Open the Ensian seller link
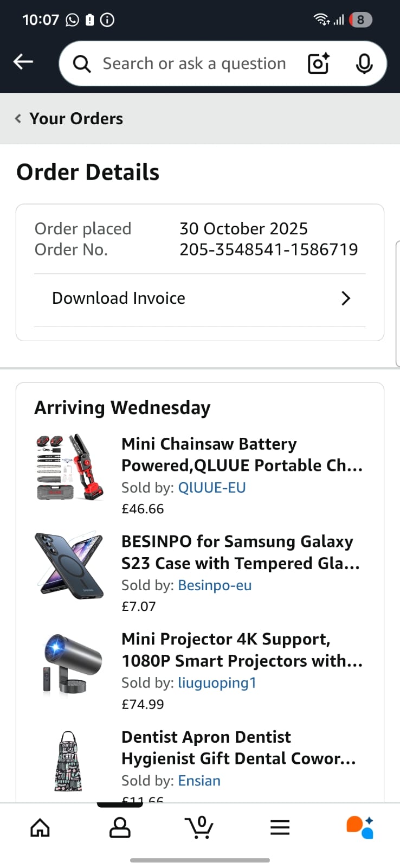This screenshot has height=868, width=400. 199,781
